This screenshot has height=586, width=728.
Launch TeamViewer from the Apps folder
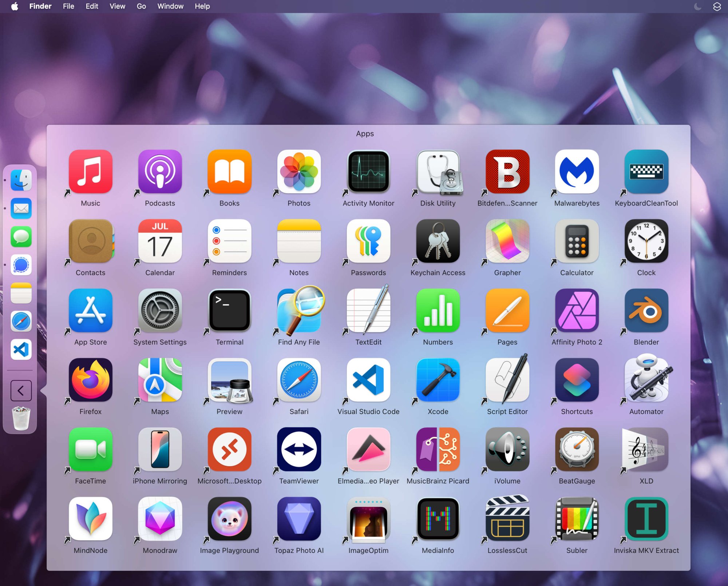tap(299, 450)
